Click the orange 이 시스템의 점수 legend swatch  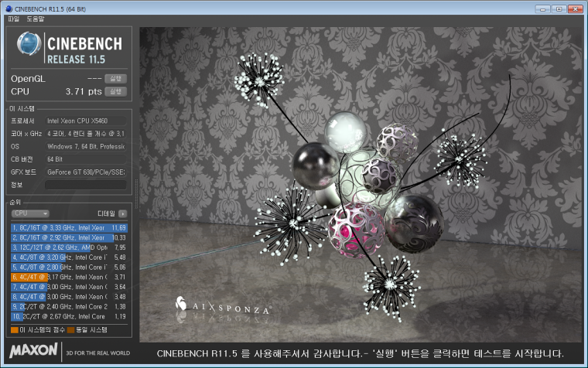(15, 330)
